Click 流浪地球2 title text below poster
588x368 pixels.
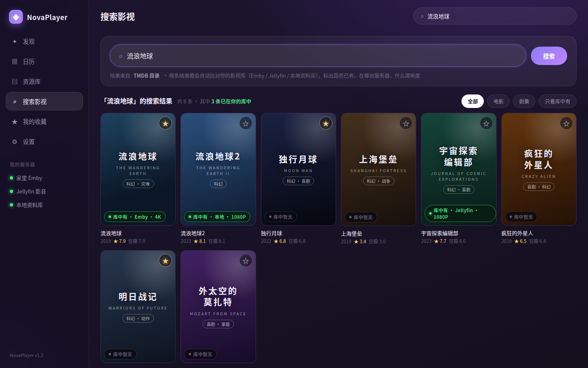coord(193,233)
